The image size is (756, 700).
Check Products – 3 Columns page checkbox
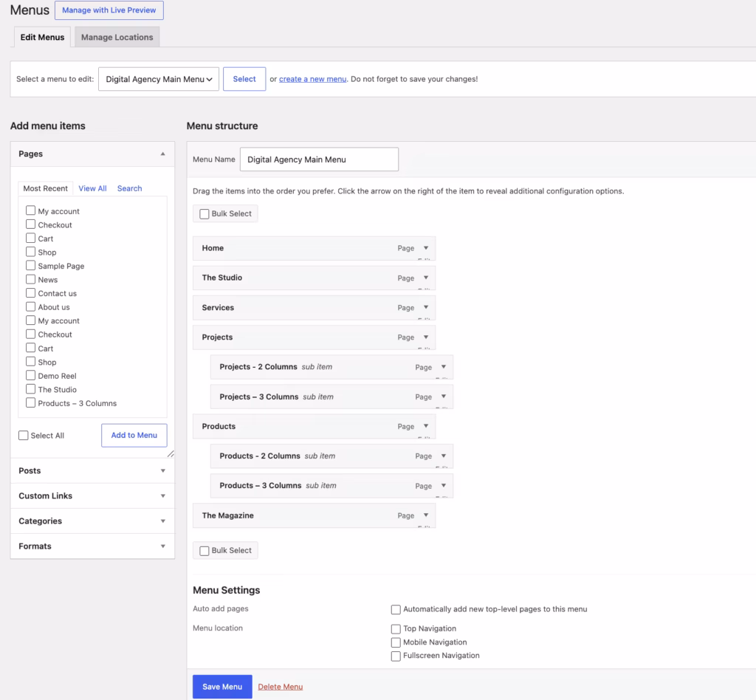pos(30,402)
